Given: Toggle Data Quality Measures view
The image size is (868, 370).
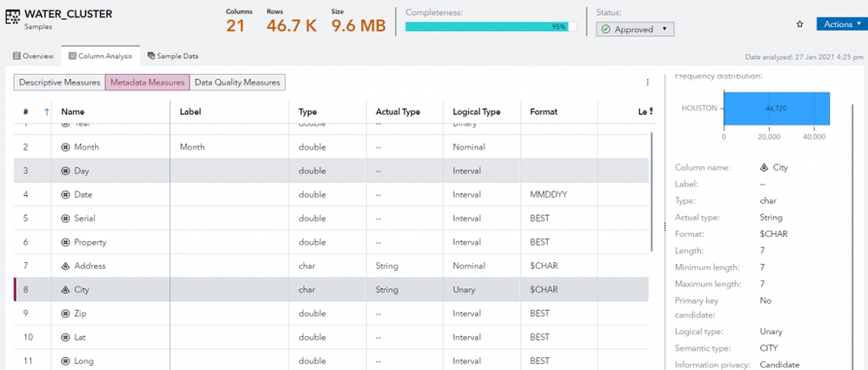Looking at the screenshot, I should (237, 83).
